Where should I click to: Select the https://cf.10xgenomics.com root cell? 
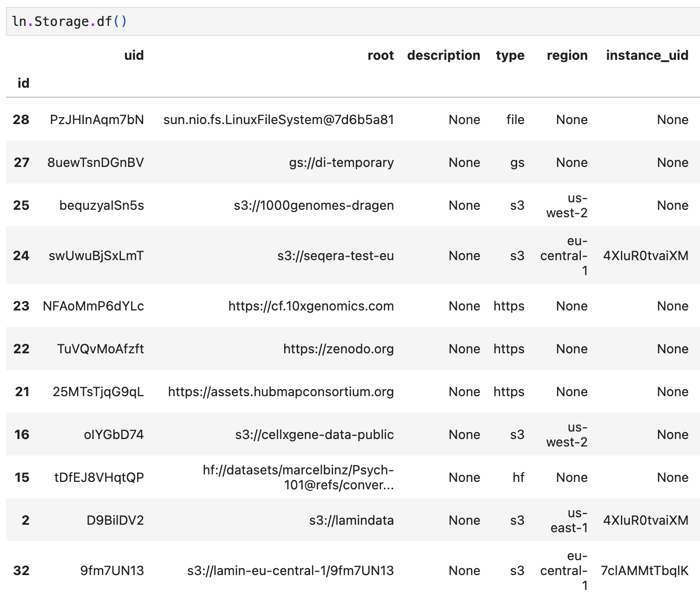tap(311, 306)
